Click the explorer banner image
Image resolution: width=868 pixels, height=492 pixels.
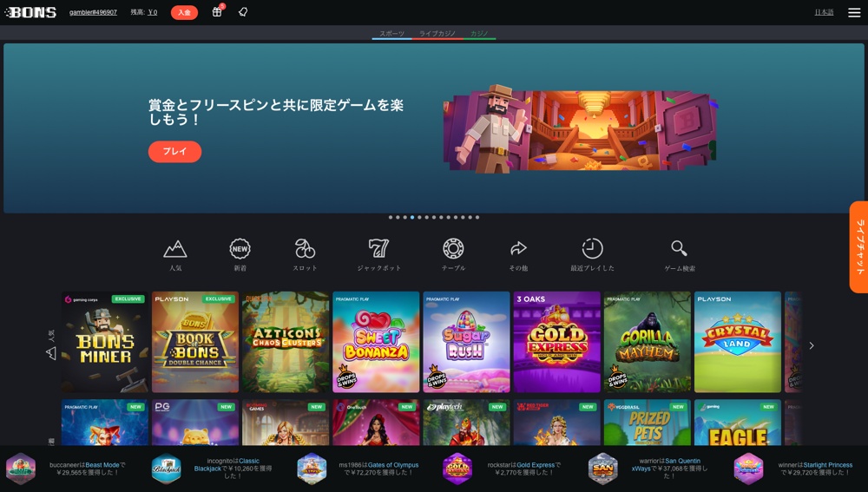tap(580, 128)
